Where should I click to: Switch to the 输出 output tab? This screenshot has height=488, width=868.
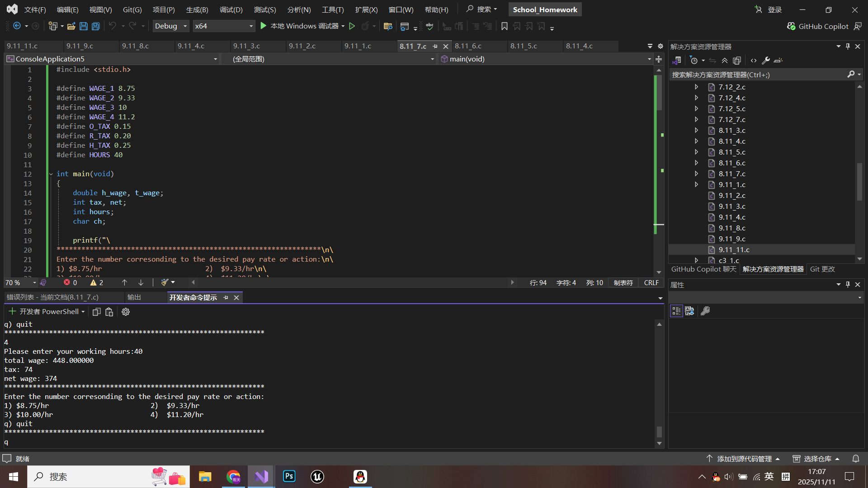point(134,297)
